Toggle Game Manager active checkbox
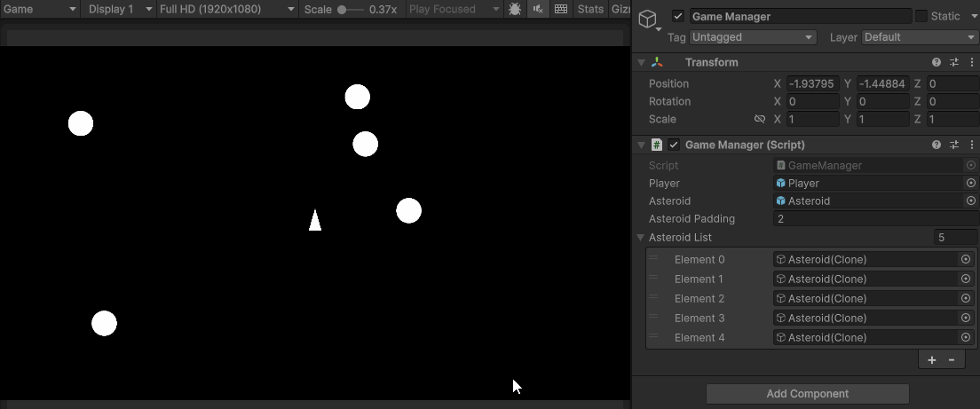Screen dimensions: 980x409 [678, 16]
